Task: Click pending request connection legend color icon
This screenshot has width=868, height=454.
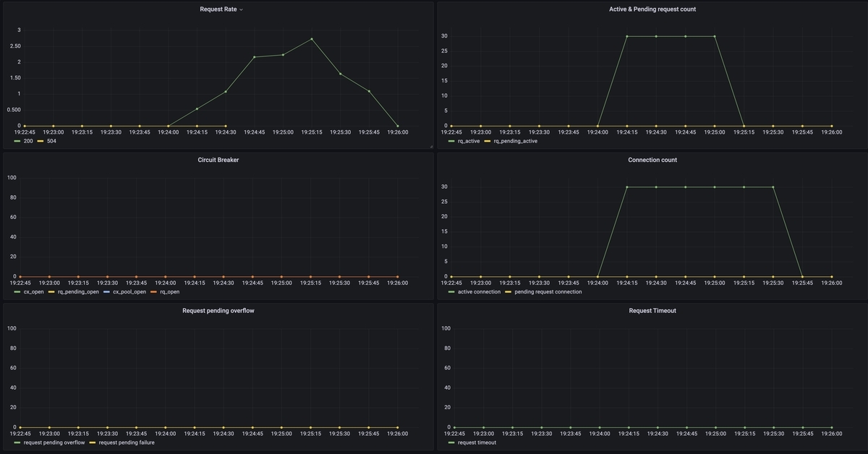Action: coord(508,292)
